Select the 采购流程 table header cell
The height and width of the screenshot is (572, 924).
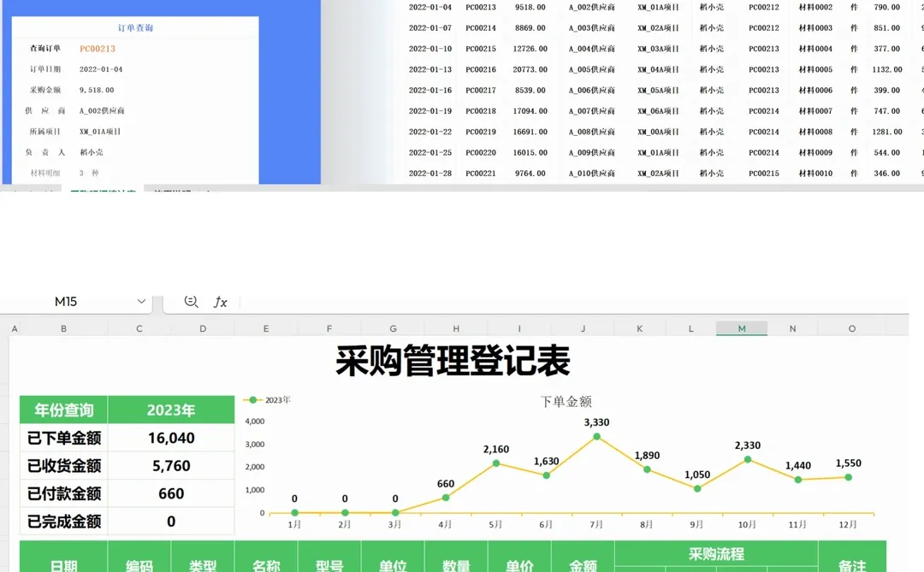[715, 553]
